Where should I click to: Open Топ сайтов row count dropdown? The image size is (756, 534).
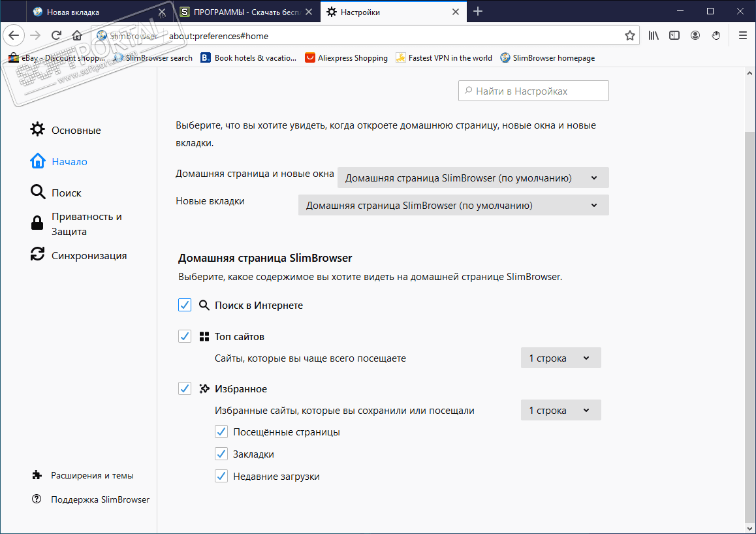click(x=560, y=358)
